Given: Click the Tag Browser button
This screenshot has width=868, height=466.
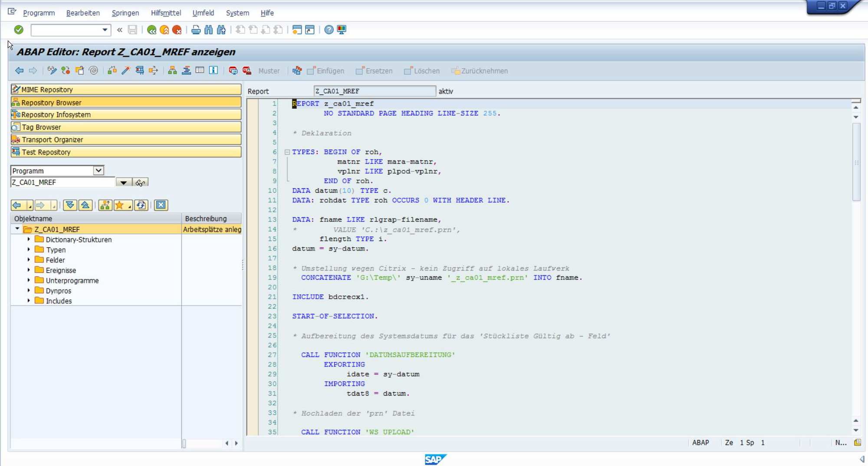Looking at the screenshot, I should (126, 127).
